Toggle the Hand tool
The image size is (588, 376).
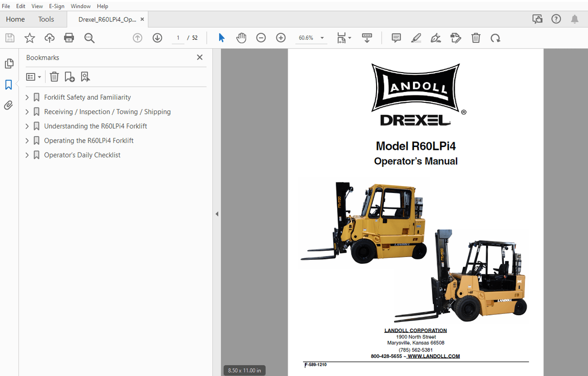(x=241, y=37)
